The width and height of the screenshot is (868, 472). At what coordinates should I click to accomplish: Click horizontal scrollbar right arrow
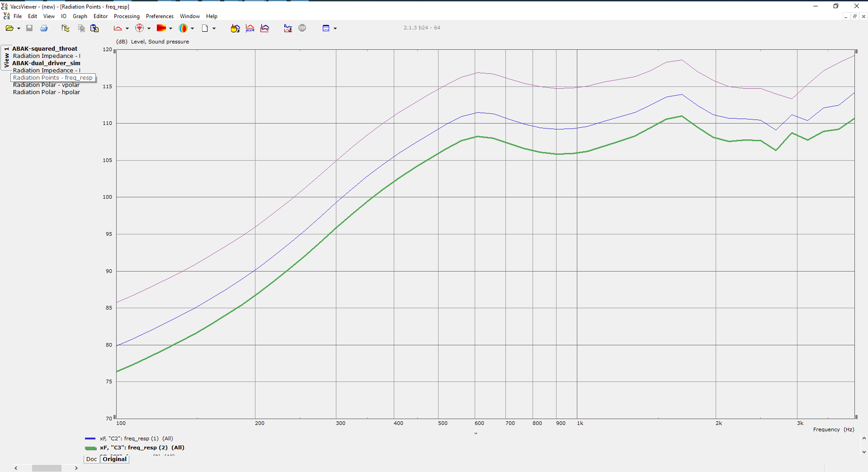[x=76, y=468]
